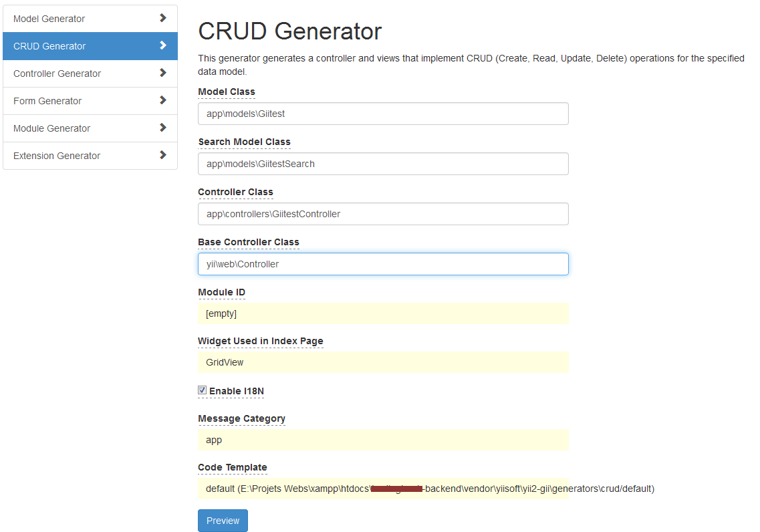Click the chevron arrow beside Extension Generator
This screenshot has width=760, height=532.
(x=163, y=155)
